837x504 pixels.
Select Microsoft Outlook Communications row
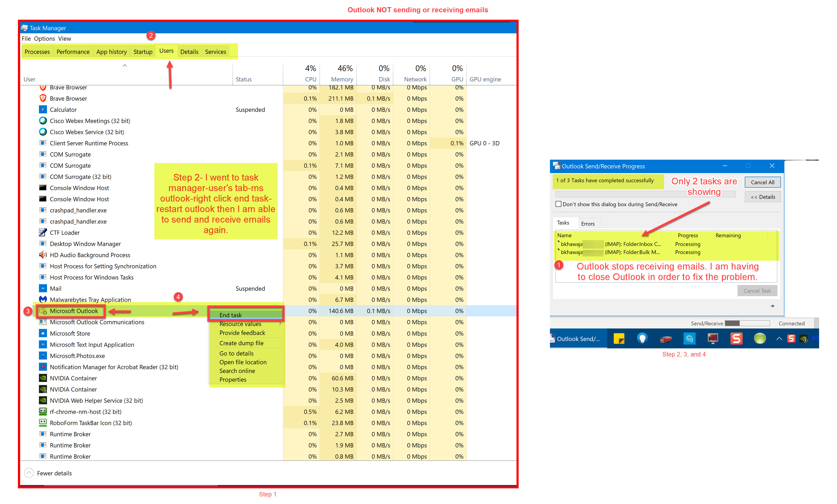[268, 322]
